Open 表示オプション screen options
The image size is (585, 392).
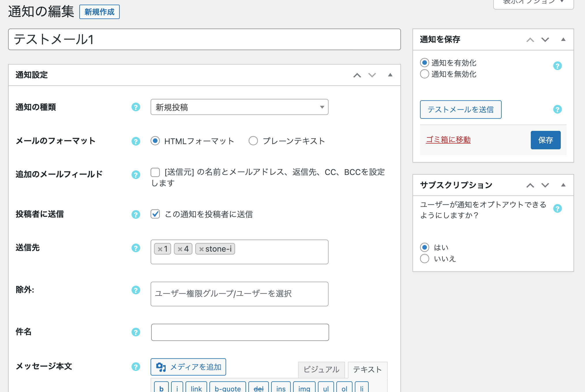tap(534, 3)
